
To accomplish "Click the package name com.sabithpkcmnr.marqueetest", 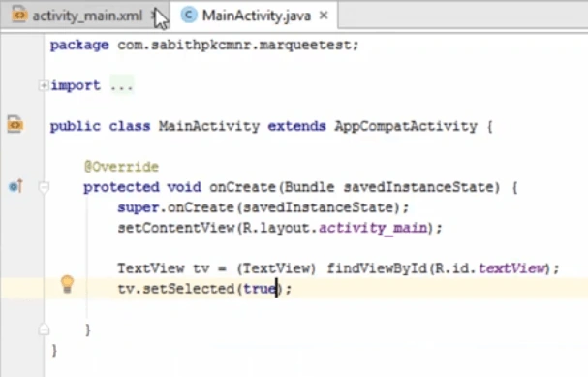I will (234, 45).
